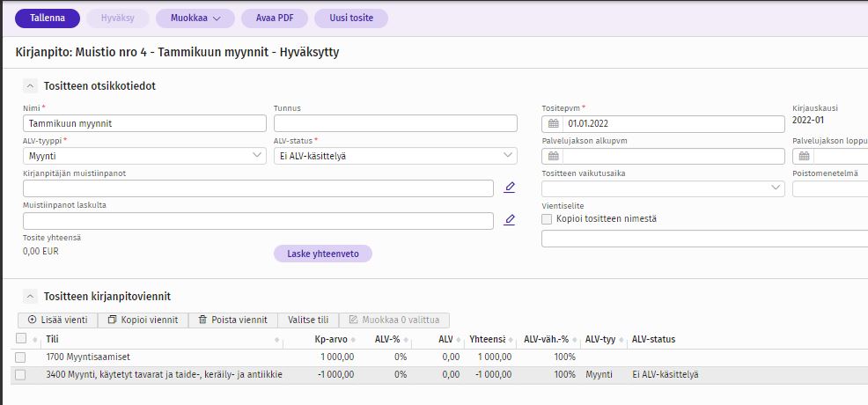Edit Muistiinpanot laskulta with pencil icon
This screenshot has width=868, height=405.
tap(510, 220)
